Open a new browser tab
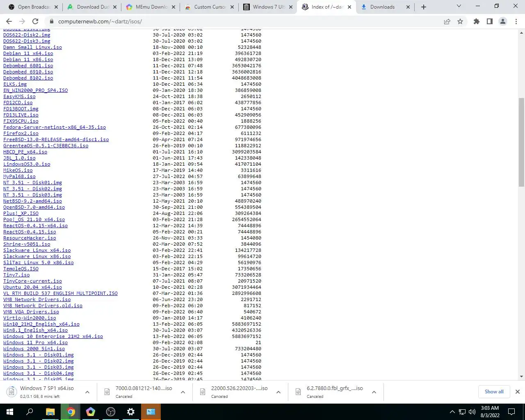525x420 pixels. coord(424,7)
